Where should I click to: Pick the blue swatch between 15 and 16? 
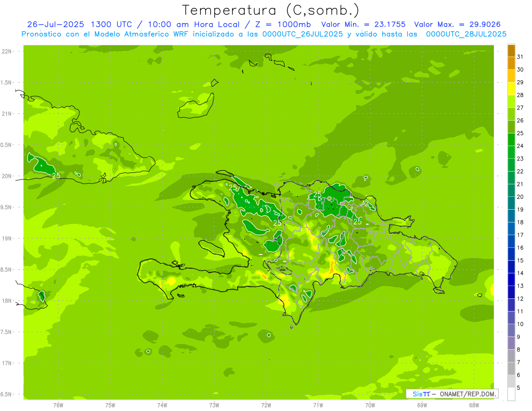(x=511, y=254)
